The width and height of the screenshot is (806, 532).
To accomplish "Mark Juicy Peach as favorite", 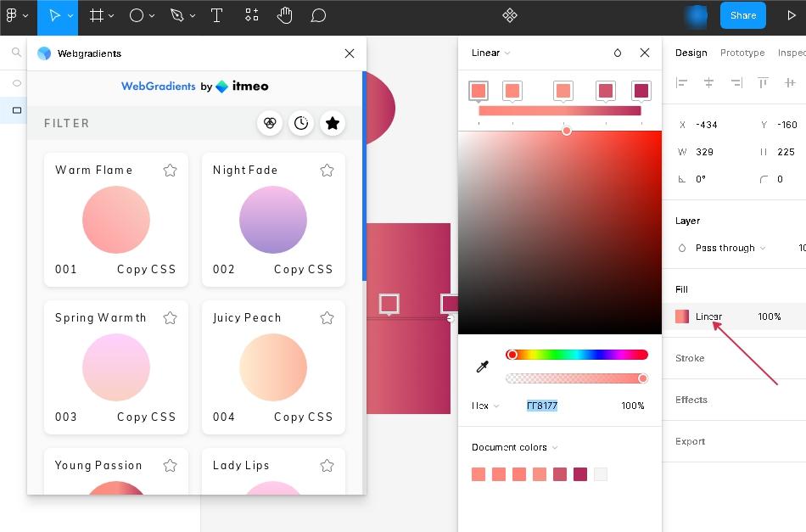I will coord(327,317).
